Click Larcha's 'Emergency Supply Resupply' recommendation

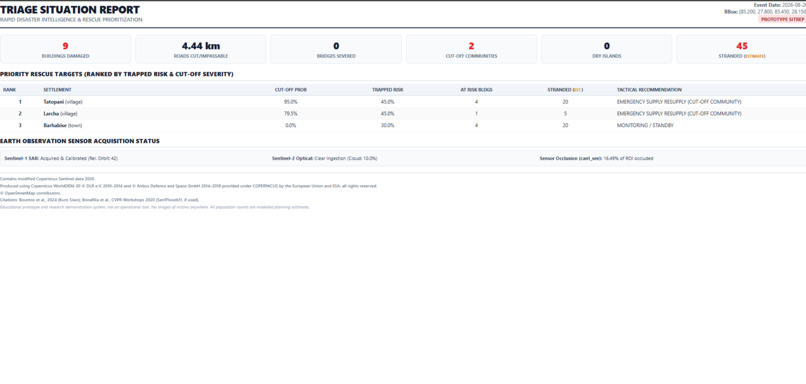[x=679, y=114]
